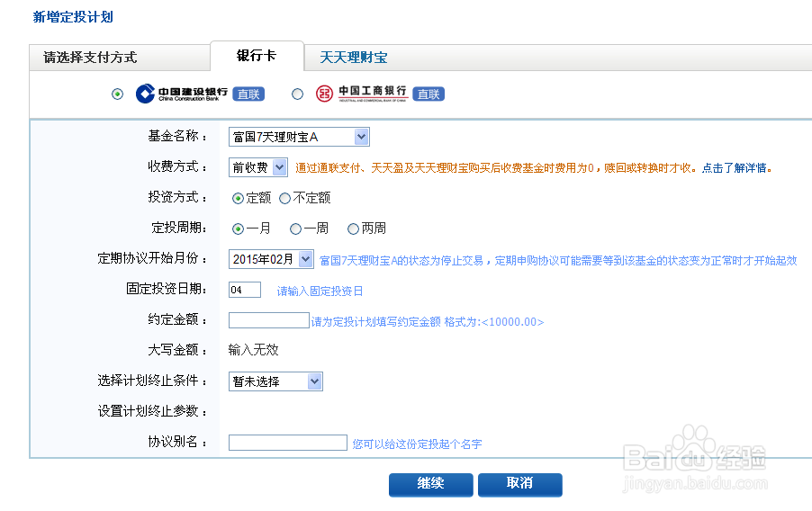Click the 约定金额 format hint text
The image size is (812, 511).
[428, 322]
